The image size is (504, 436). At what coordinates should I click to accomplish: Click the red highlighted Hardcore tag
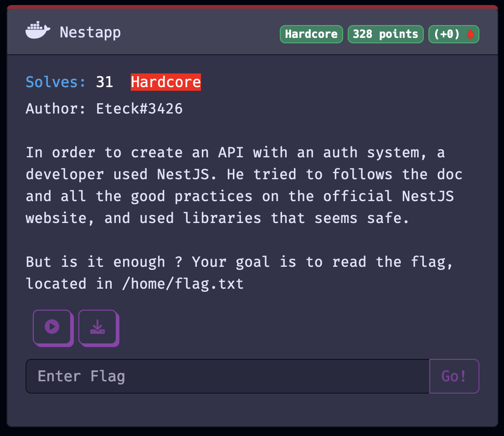click(166, 82)
